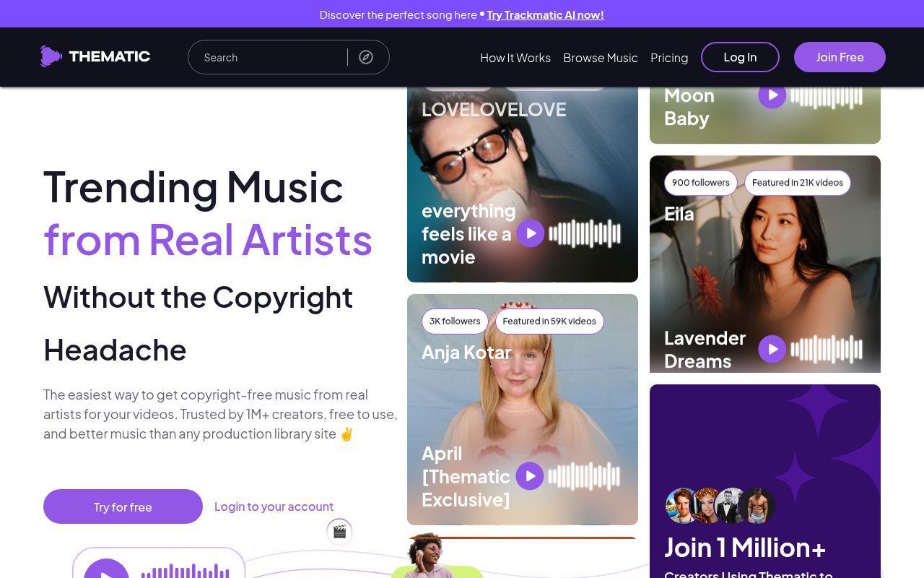
Task: Play the "Lavender Dreams" track
Action: [x=772, y=349]
